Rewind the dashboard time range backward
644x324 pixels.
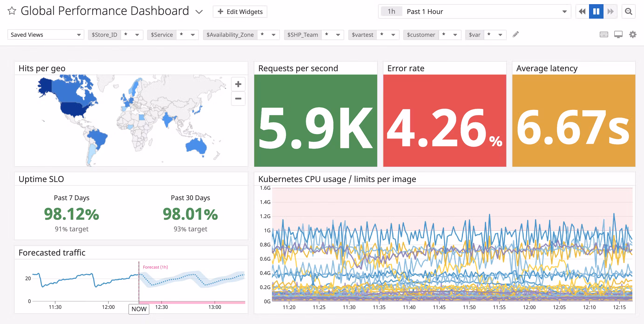pos(583,11)
